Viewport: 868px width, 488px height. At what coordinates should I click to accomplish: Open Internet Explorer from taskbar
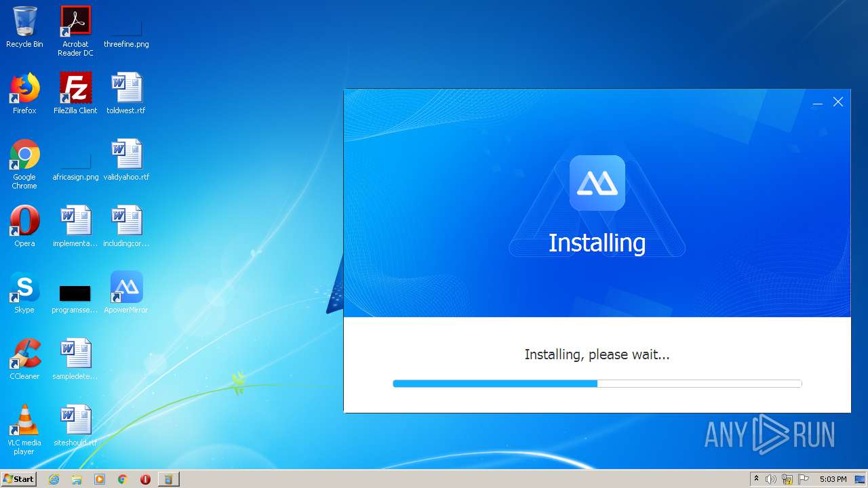pos(54,479)
